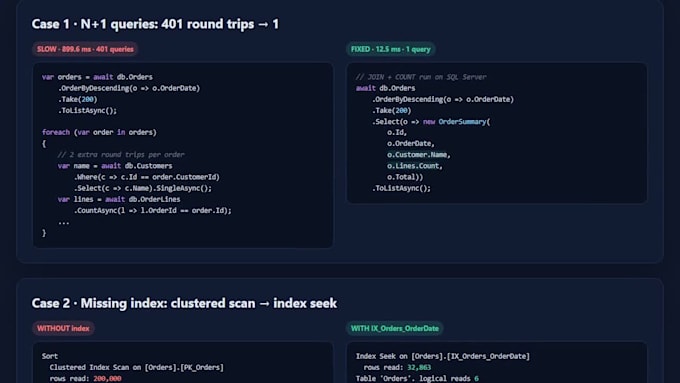Click the highlighted "o.Lines.Count," line
Screen dimensions: 680x383
(x=415, y=166)
